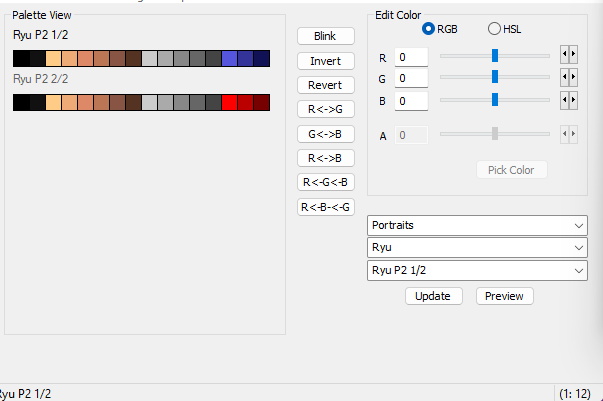Rotate channels with R<-B-<-G button

pyautogui.click(x=325, y=207)
